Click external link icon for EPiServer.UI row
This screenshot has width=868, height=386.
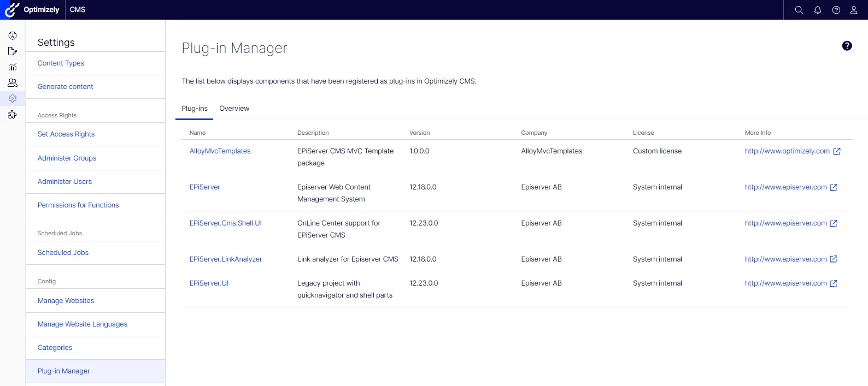[x=834, y=283]
